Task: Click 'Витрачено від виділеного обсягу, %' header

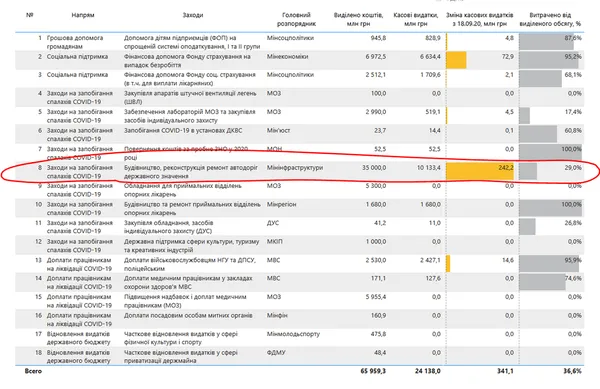Action: pos(550,20)
